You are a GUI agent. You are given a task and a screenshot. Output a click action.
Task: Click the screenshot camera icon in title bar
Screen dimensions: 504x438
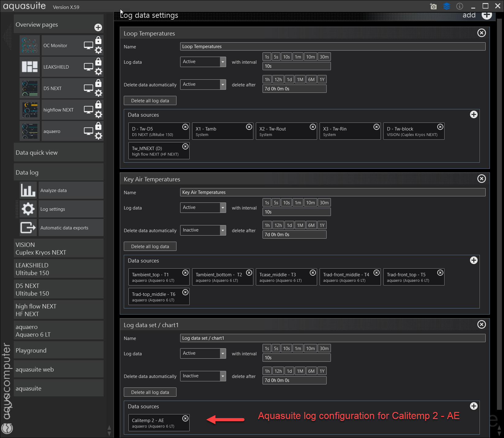433,6
